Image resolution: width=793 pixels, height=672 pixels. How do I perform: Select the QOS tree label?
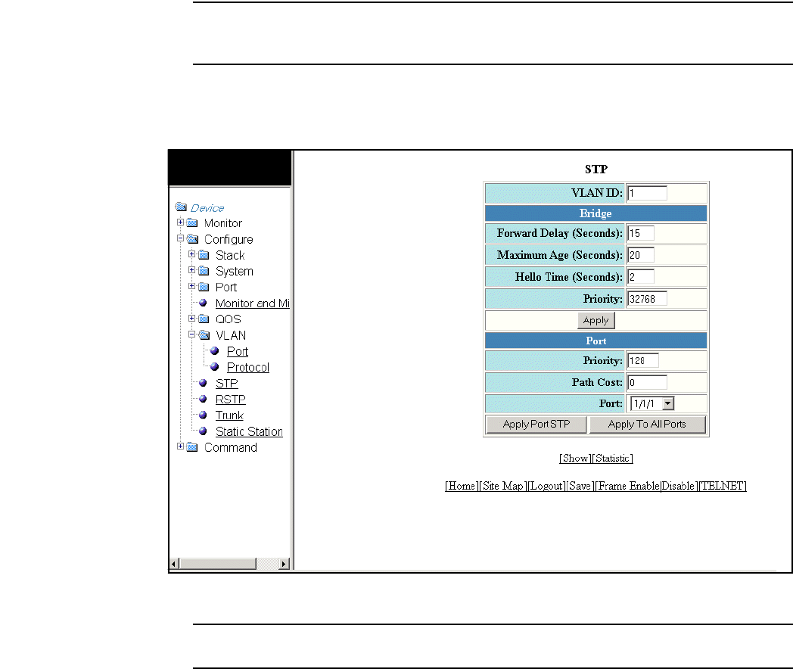pyautogui.click(x=228, y=319)
